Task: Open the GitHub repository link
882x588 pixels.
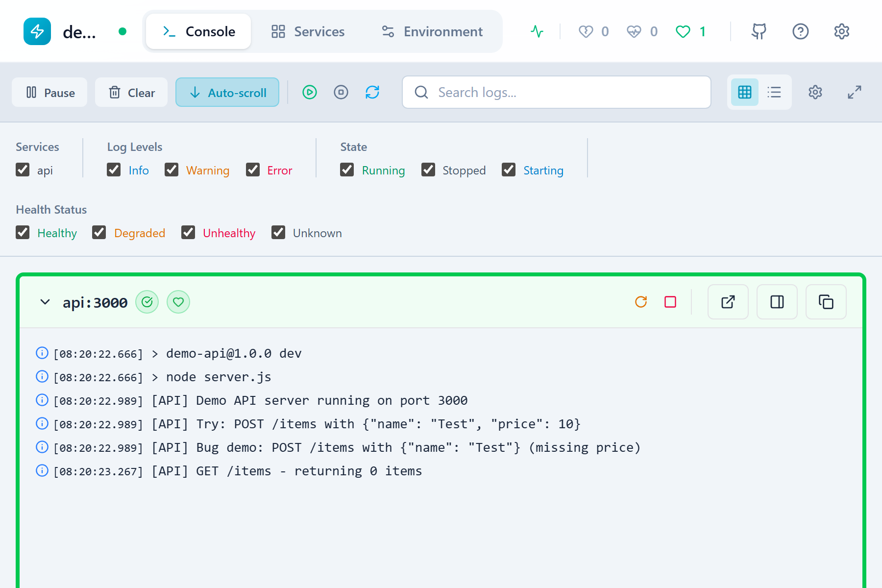Action: [759, 31]
